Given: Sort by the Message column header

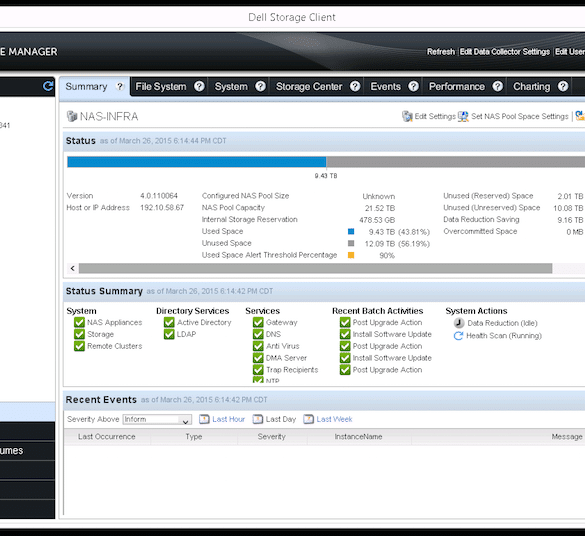Looking at the screenshot, I should click(x=567, y=436).
